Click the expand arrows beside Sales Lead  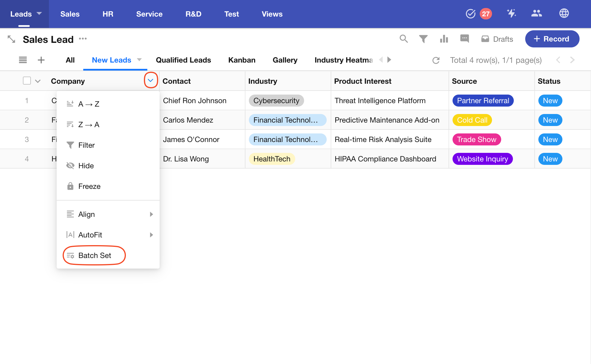(11, 39)
